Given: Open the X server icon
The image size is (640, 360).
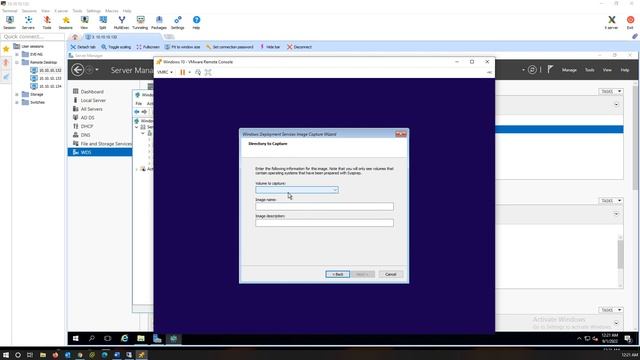Looking at the screenshot, I should [x=611, y=22].
